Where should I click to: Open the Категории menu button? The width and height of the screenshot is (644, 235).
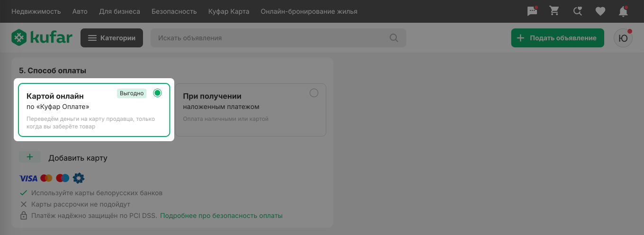click(x=112, y=38)
